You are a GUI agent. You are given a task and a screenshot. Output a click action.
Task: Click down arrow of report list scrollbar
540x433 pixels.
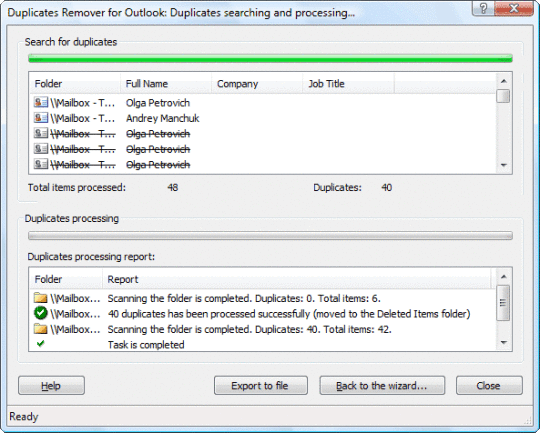click(503, 342)
